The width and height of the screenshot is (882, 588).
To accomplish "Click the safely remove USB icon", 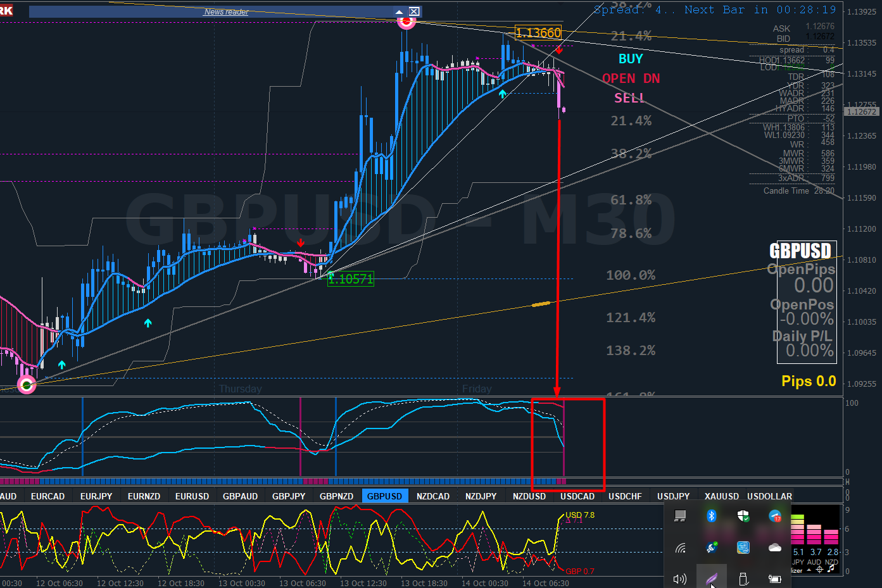I will click(743, 579).
